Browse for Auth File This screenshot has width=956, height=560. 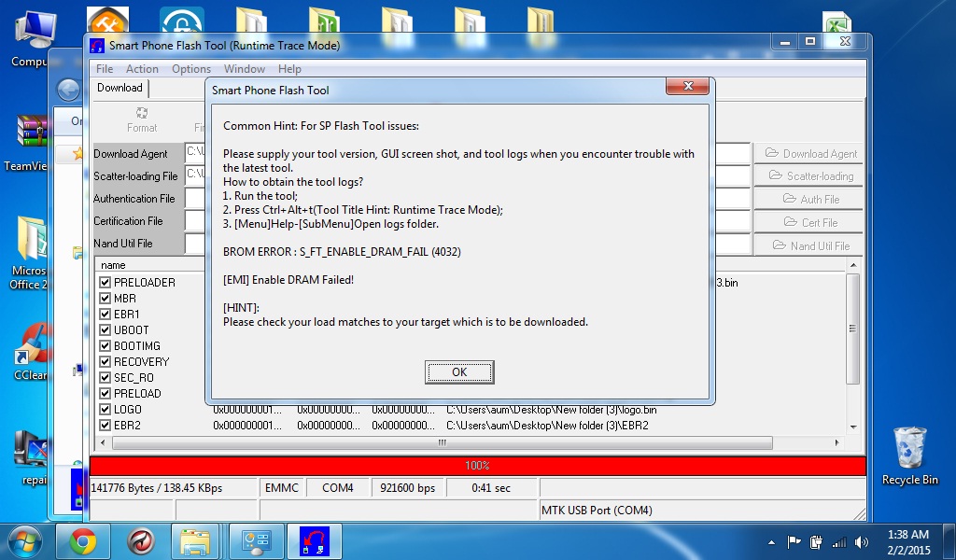click(809, 199)
